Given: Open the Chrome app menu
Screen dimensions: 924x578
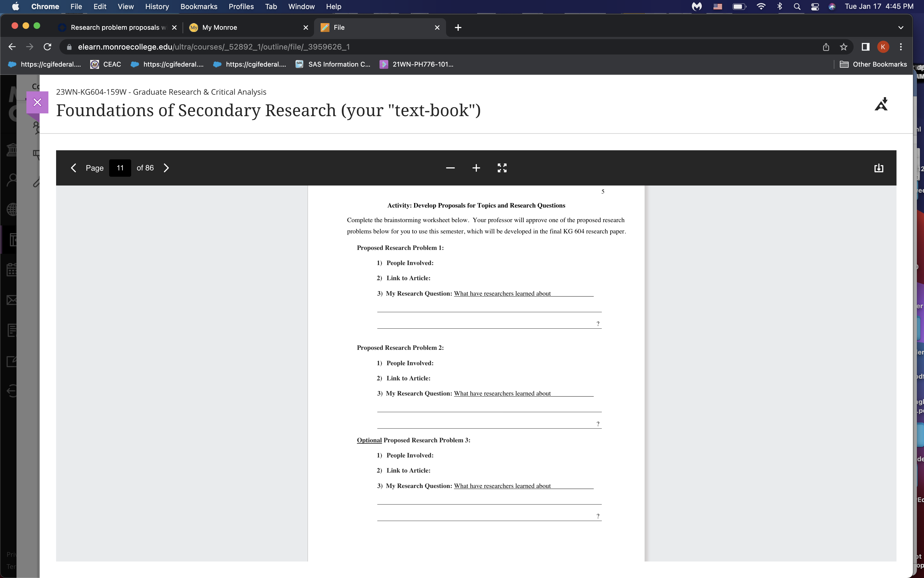Looking at the screenshot, I should [x=45, y=7].
